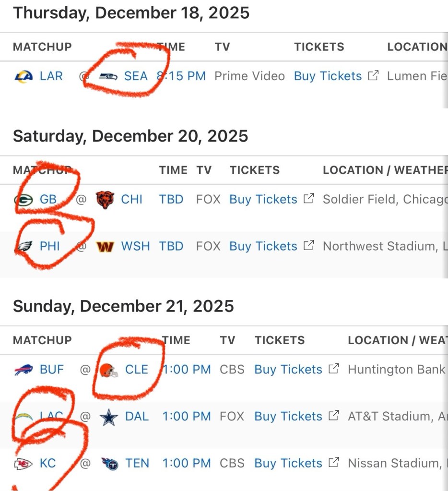The image size is (448, 491).
Task: Click the Cleveland Browns helmet logo
Action: click(108, 370)
